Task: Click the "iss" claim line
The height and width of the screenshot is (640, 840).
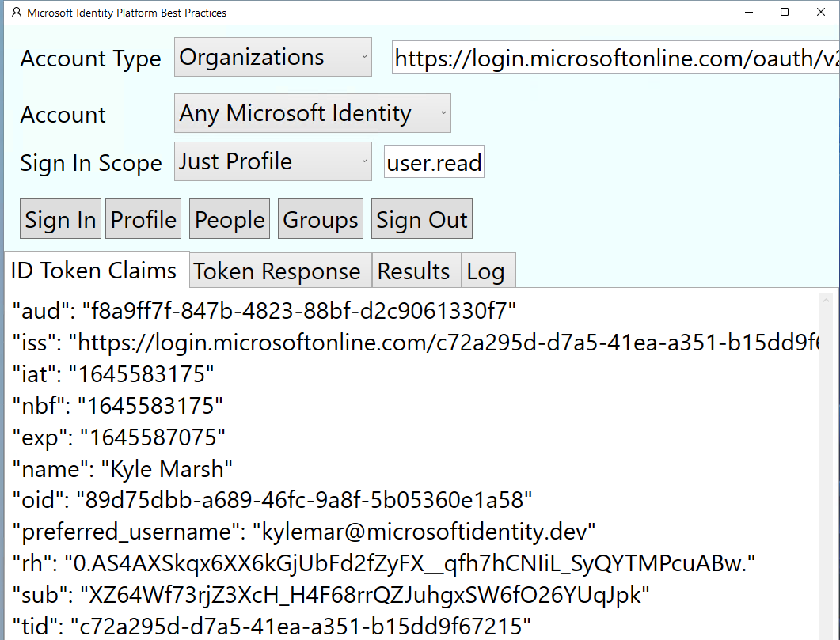Action: coord(416,342)
